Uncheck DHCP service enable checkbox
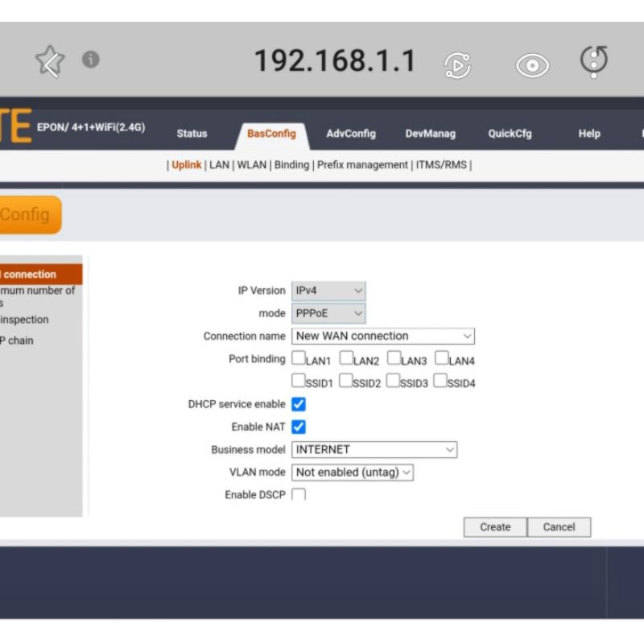644x644 pixels. [x=299, y=404]
